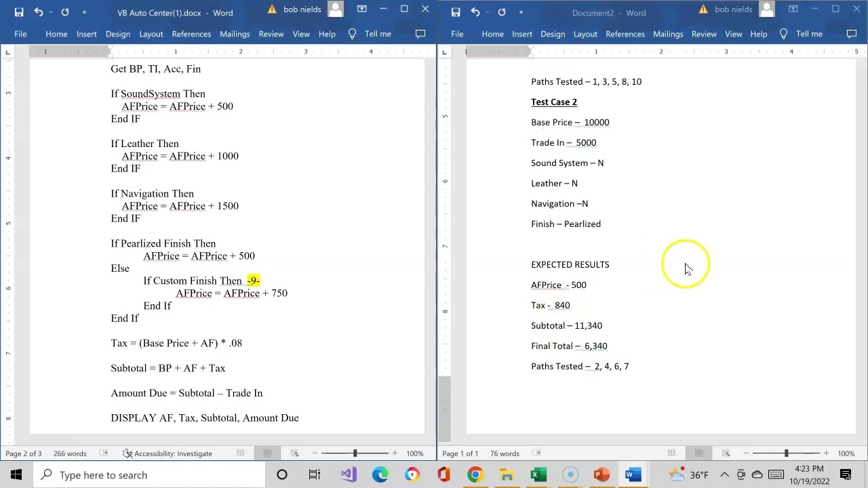Switch VB Auto Center to Web Layout view
The image size is (868, 488).
point(294,453)
